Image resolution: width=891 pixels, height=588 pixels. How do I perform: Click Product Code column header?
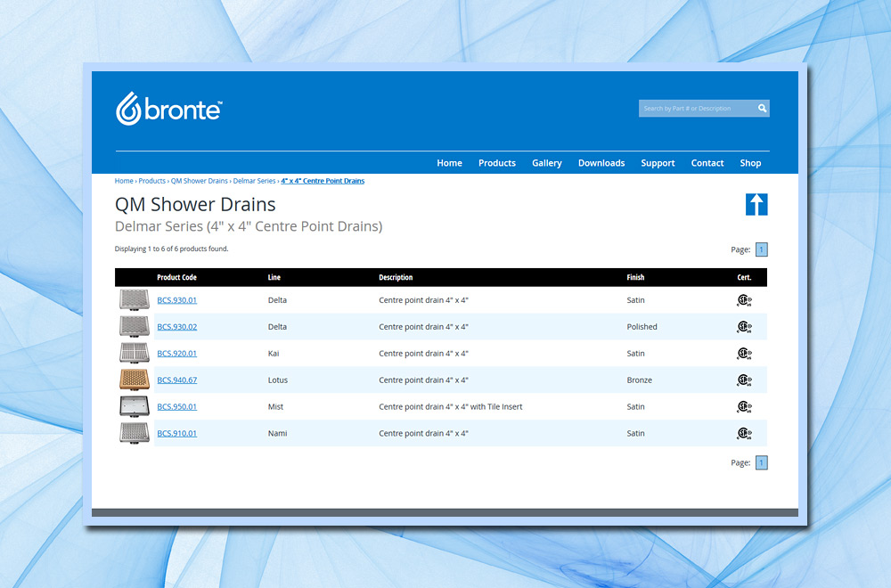[x=176, y=277]
